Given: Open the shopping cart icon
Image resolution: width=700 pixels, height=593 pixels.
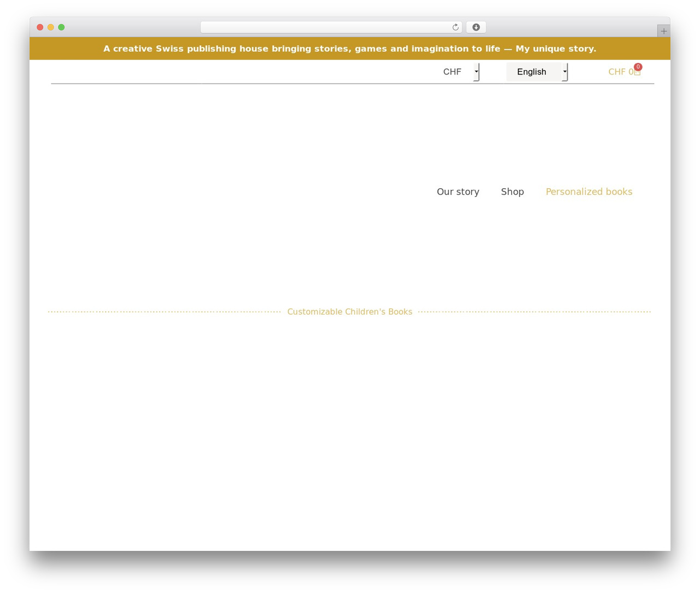Looking at the screenshot, I should point(637,72).
